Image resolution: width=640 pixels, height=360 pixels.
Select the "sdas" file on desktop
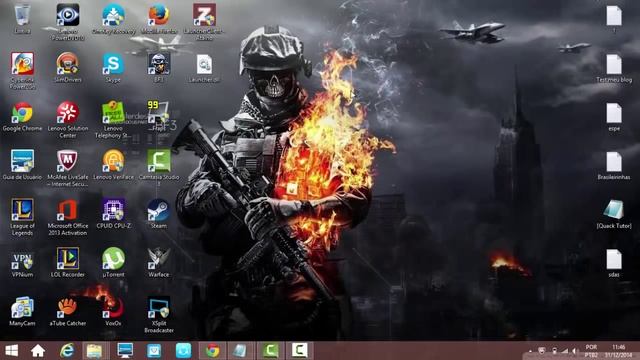click(x=614, y=263)
